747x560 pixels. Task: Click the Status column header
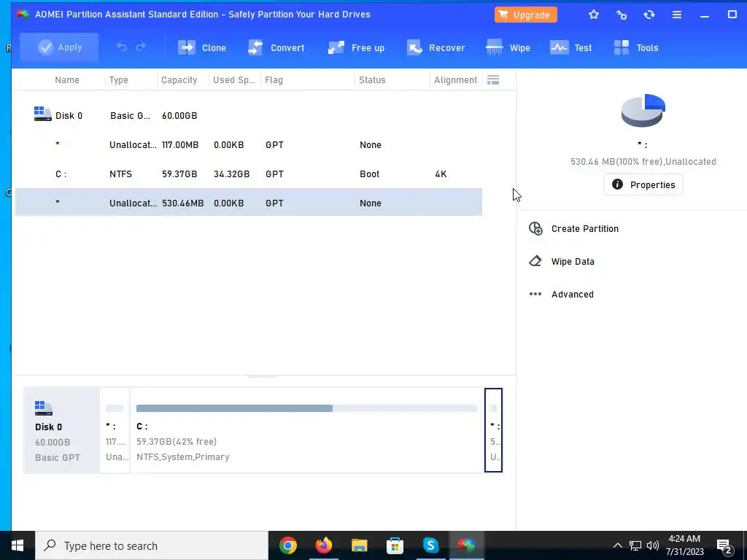372,80
